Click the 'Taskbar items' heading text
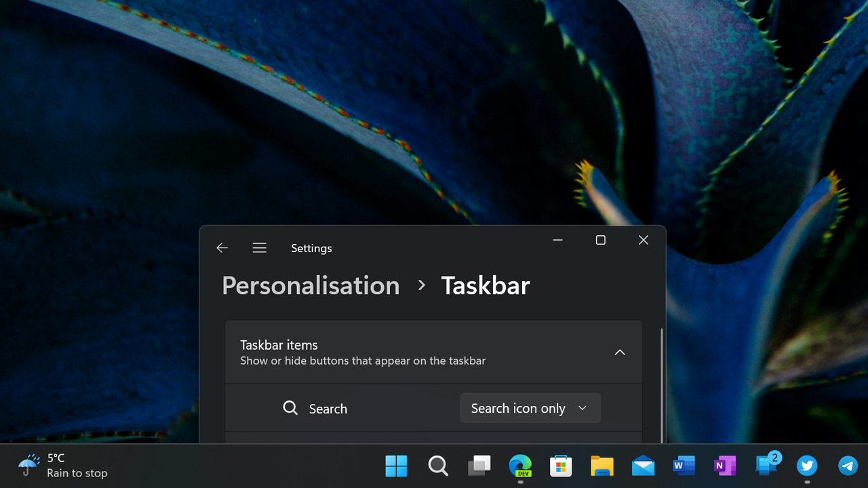The width and height of the screenshot is (868, 488). [279, 345]
